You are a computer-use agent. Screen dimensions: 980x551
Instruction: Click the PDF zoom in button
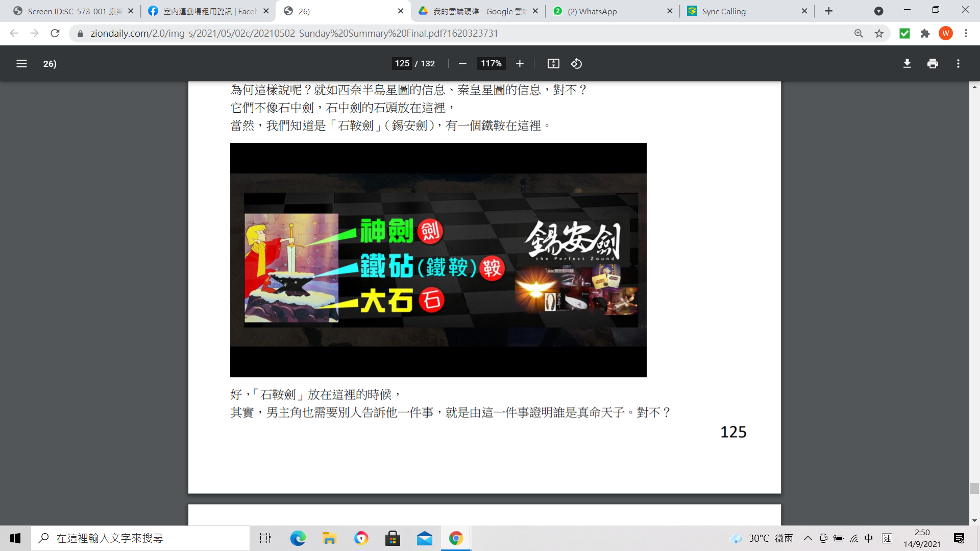pyautogui.click(x=520, y=64)
